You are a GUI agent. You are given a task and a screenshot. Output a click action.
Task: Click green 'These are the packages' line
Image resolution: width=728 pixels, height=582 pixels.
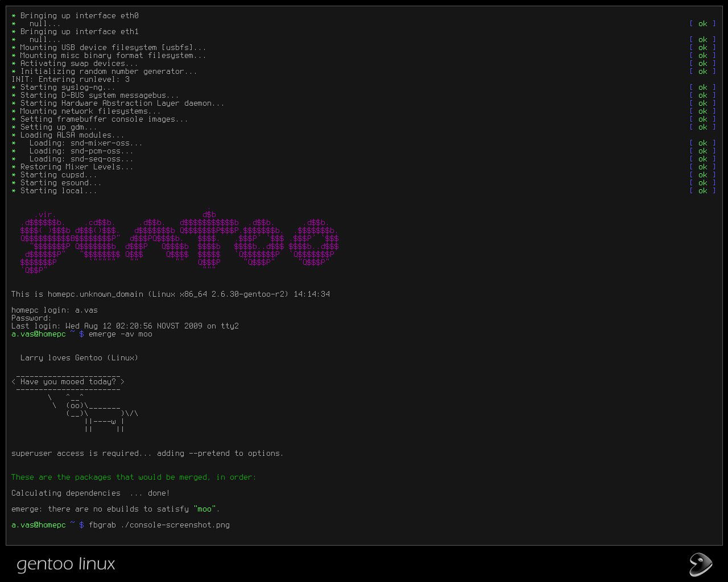[x=134, y=477]
